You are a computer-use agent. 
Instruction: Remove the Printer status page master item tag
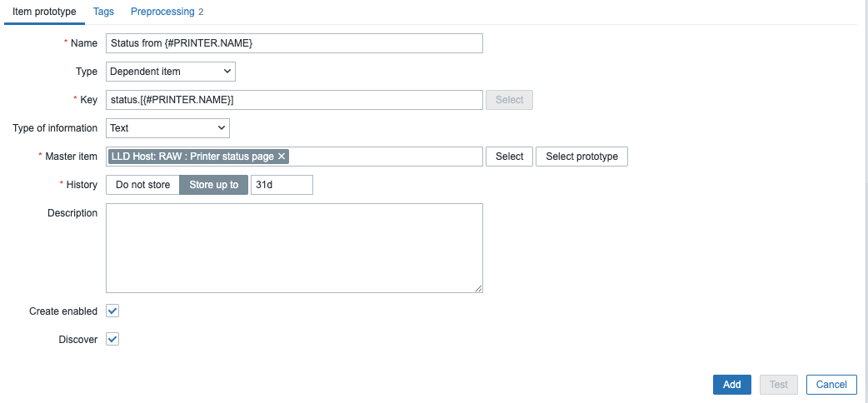pyautogui.click(x=282, y=157)
